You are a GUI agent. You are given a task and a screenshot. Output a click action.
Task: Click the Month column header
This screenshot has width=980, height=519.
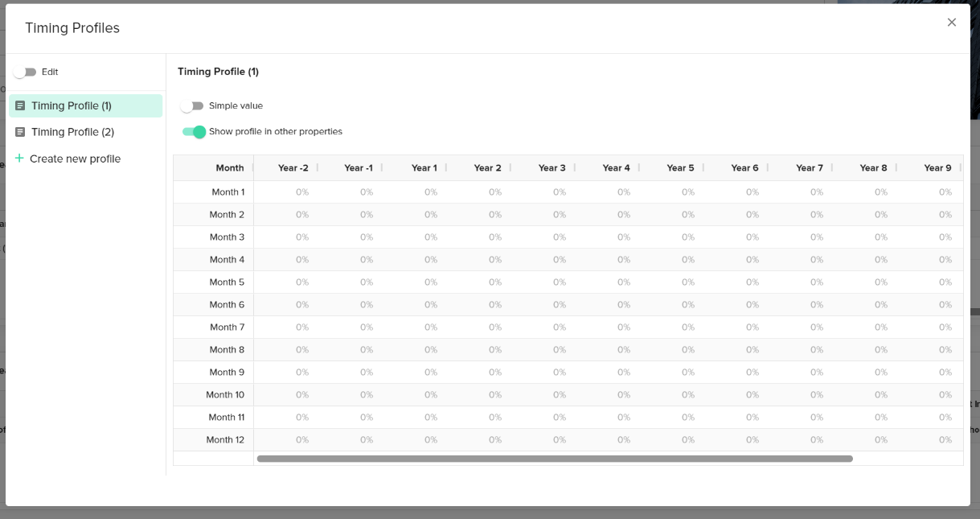click(x=229, y=168)
